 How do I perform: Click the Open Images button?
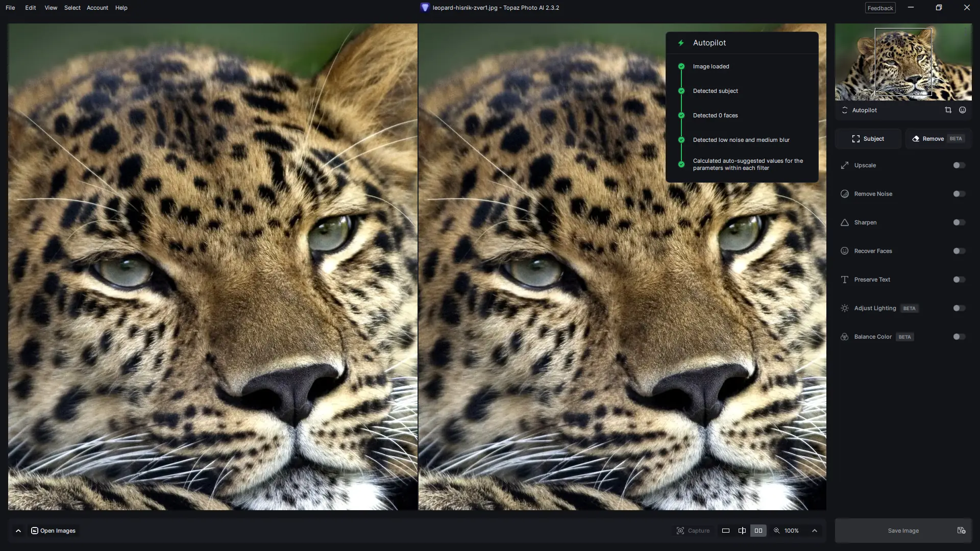[x=54, y=531]
